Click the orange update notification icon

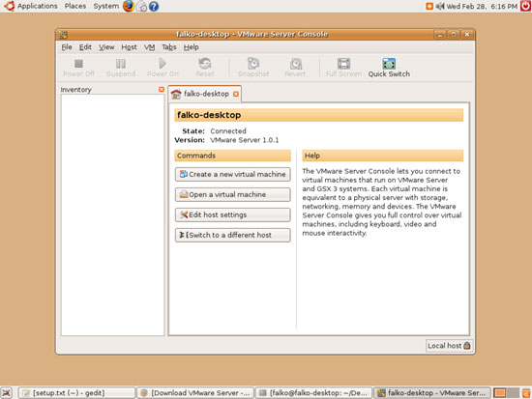tap(429, 6)
